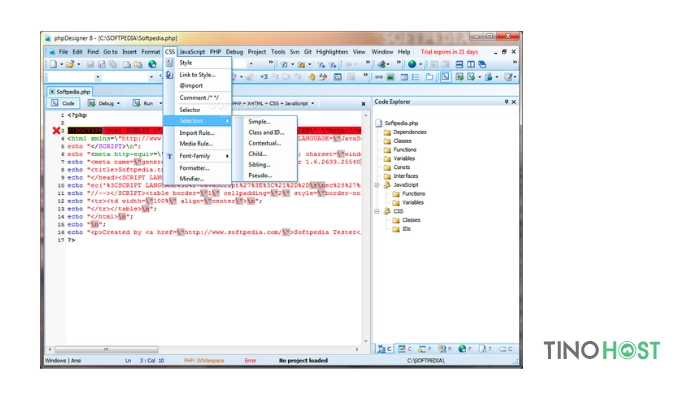Screen dimensions: 700x400
Task: Select Media Rule... menu entry
Action: point(196,144)
